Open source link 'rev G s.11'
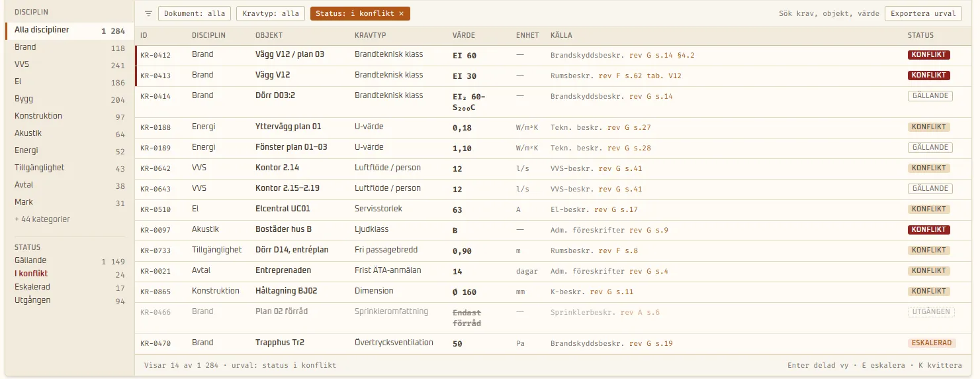980x379 pixels. (x=611, y=292)
